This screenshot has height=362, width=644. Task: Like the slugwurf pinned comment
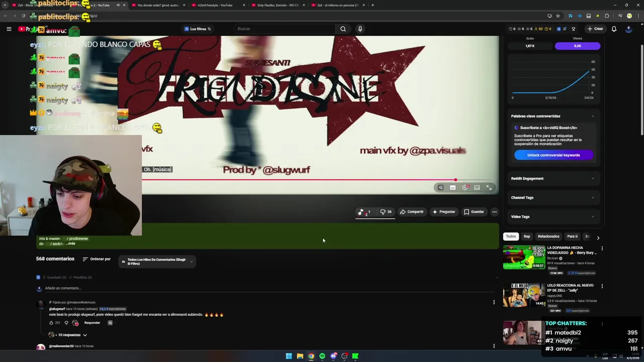tap(51, 323)
